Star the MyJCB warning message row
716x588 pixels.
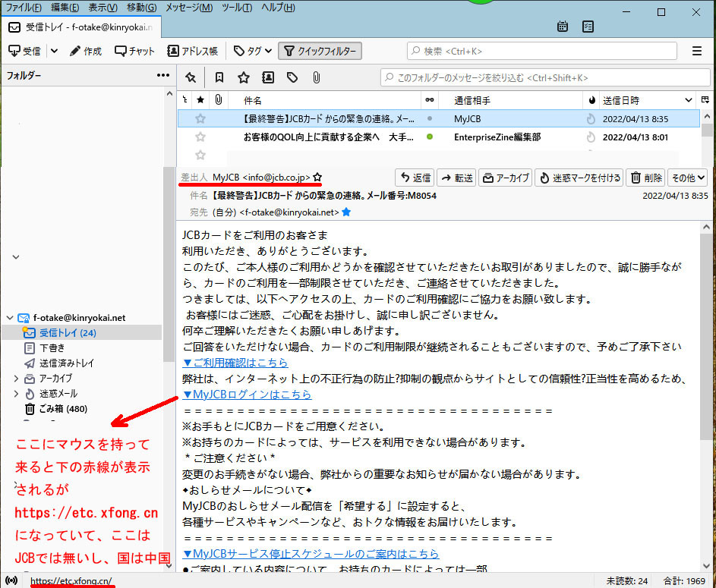[x=200, y=119]
